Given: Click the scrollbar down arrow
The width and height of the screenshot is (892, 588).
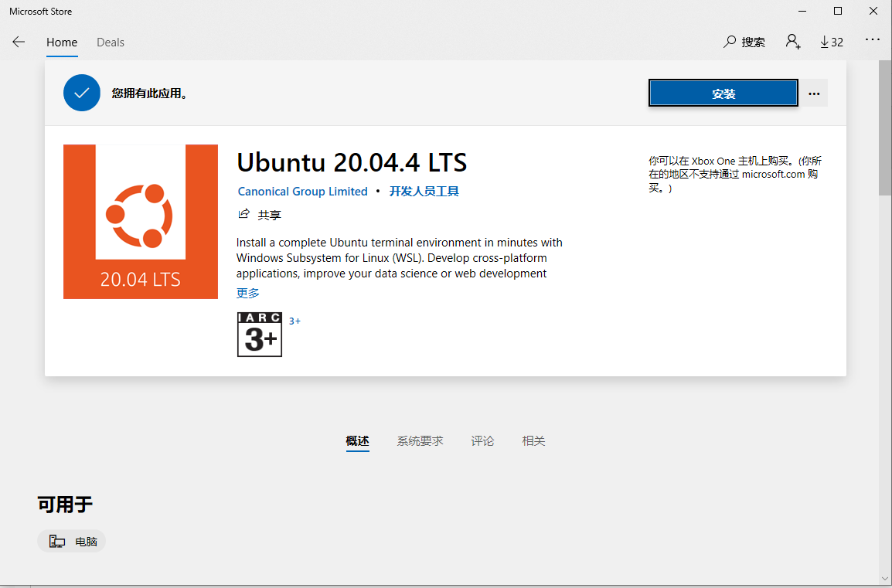Looking at the screenshot, I should click(885, 578).
